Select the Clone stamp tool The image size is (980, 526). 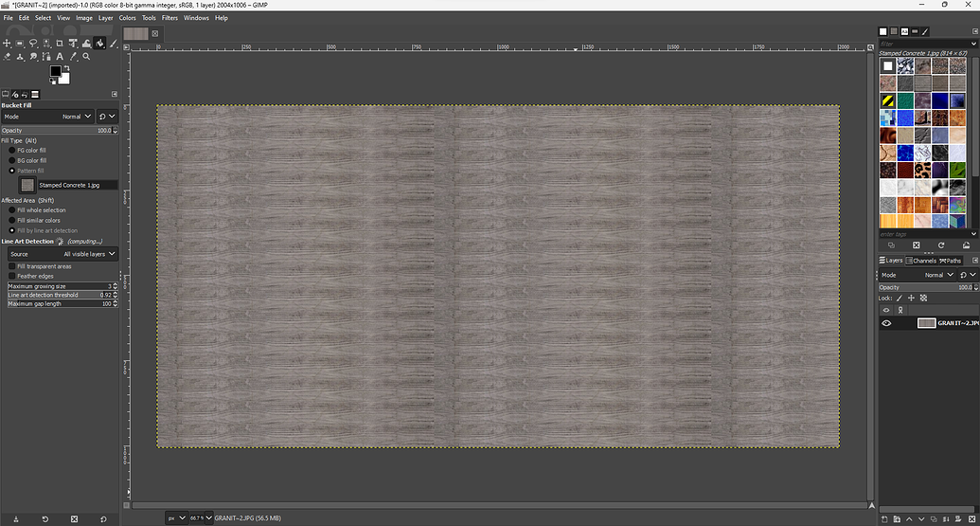20,56
